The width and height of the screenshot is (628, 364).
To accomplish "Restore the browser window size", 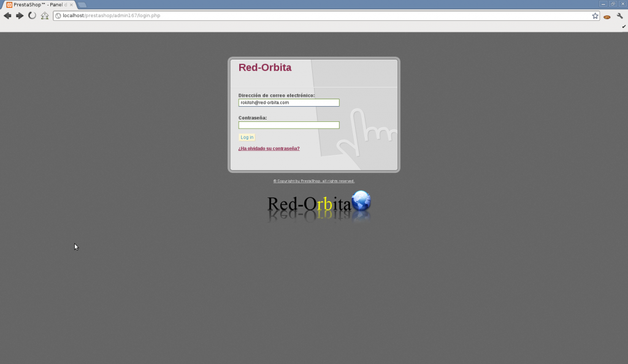I will [613, 4].
